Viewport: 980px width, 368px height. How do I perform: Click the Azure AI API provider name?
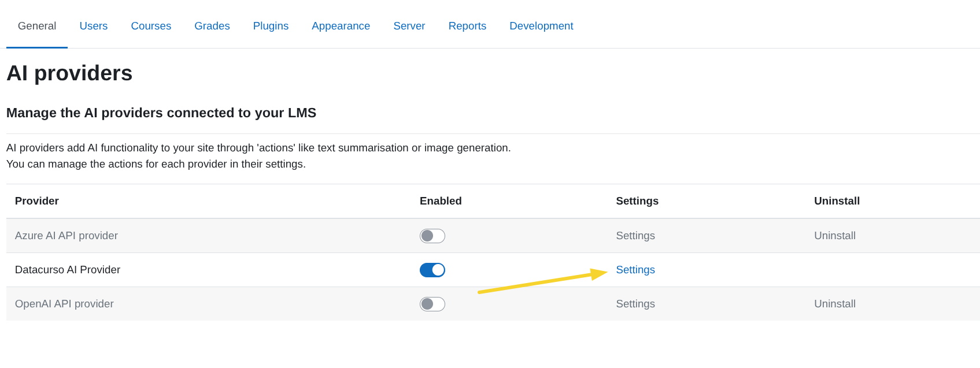pyautogui.click(x=66, y=236)
